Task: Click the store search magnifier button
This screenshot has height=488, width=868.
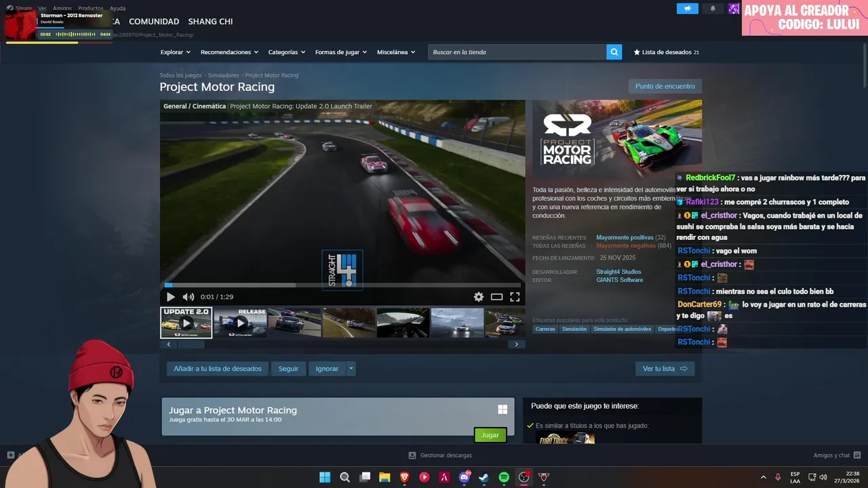Action: click(614, 52)
